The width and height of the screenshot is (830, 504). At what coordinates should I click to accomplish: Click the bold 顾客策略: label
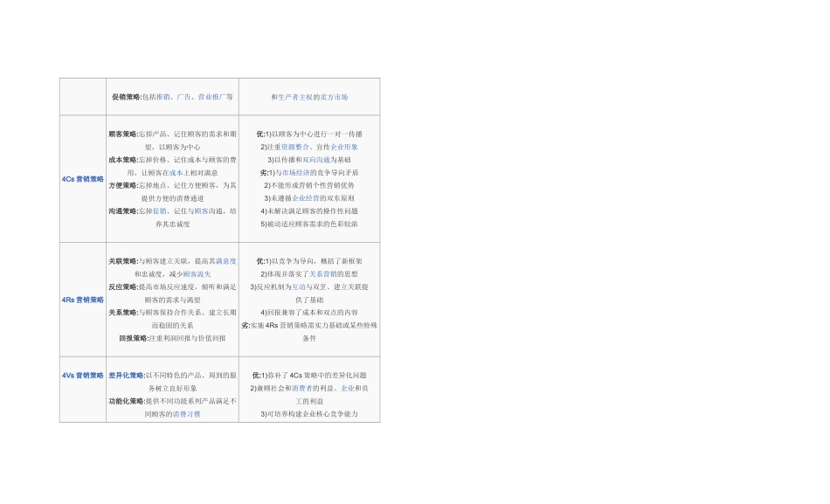coord(123,134)
